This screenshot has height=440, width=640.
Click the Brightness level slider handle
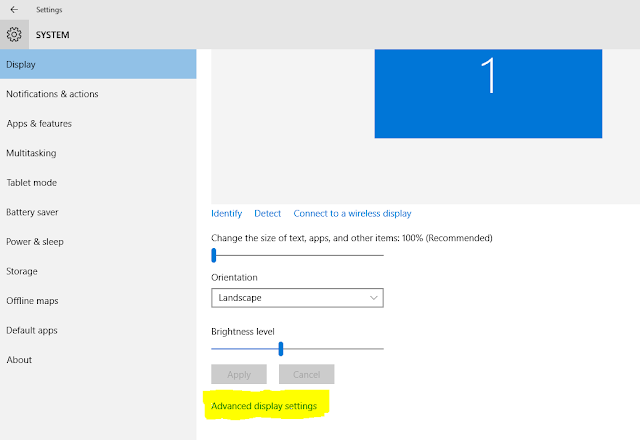pyautogui.click(x=281, y=349)
